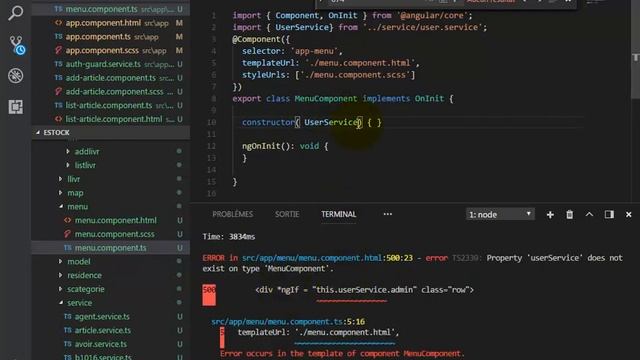The width and height of the screenshot is (640, 360).
Task: Open list-article.component.html in open editors
Action: [x=114, y=119]
